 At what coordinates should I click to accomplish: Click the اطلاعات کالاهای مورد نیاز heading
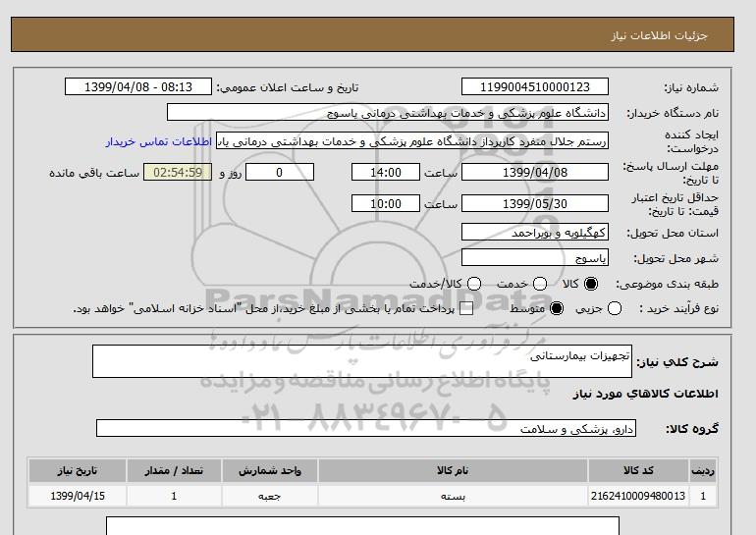click(646, 394)
